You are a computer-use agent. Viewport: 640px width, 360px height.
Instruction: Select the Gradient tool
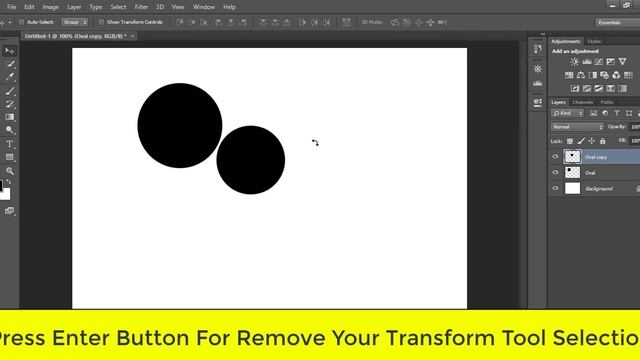point(10,117)
